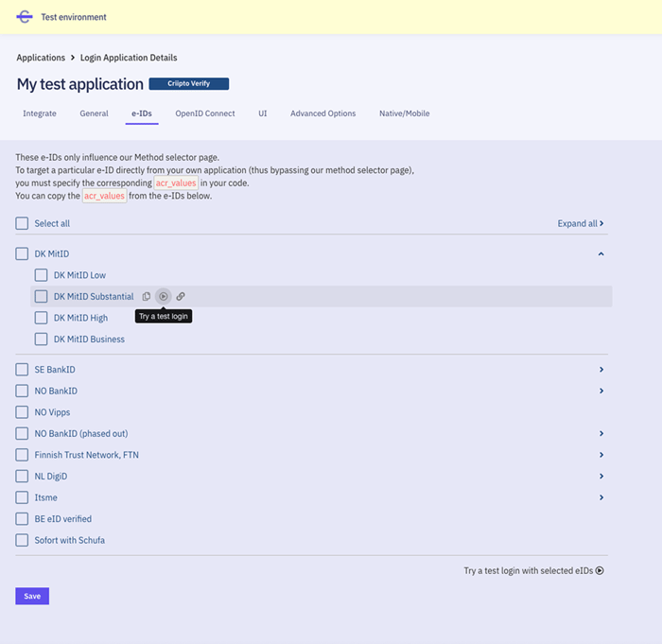Tick NO BankID (phased out) checkbox
Image resolution: width=662 pixels, height=644 pixels.
pyautogui.click(x=22, y=433)
